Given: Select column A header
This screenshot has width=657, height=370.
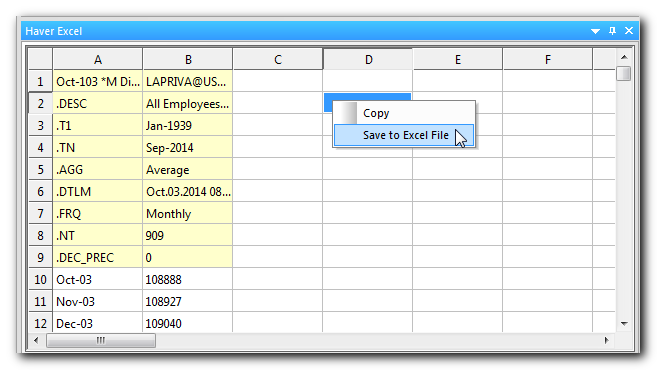Looking at the screenshot, I should pos(98,60).
